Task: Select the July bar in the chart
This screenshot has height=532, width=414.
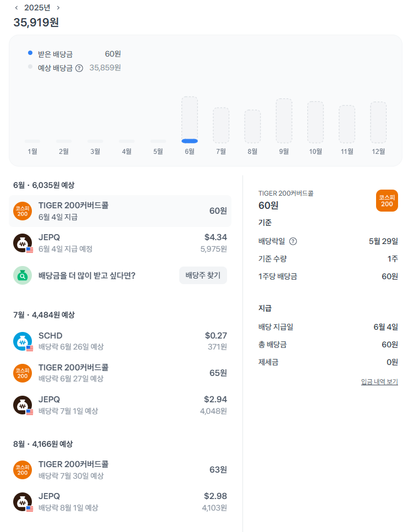Action: pos(221,125)
